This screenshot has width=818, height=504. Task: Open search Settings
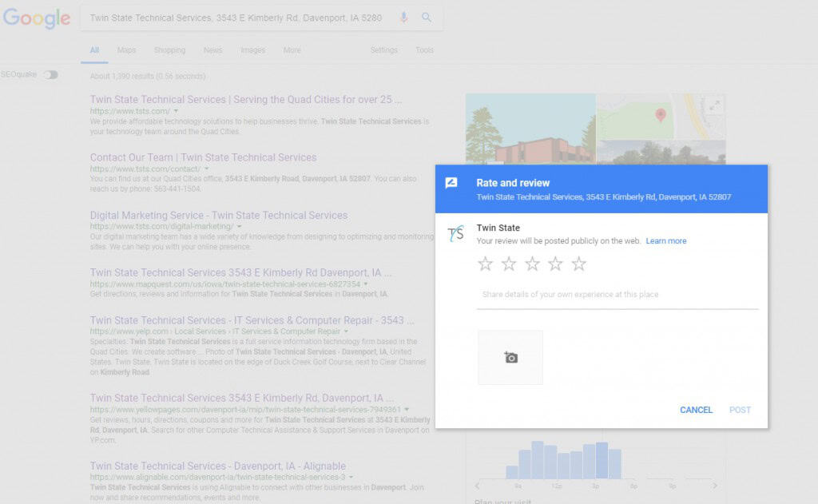[384, 50]
